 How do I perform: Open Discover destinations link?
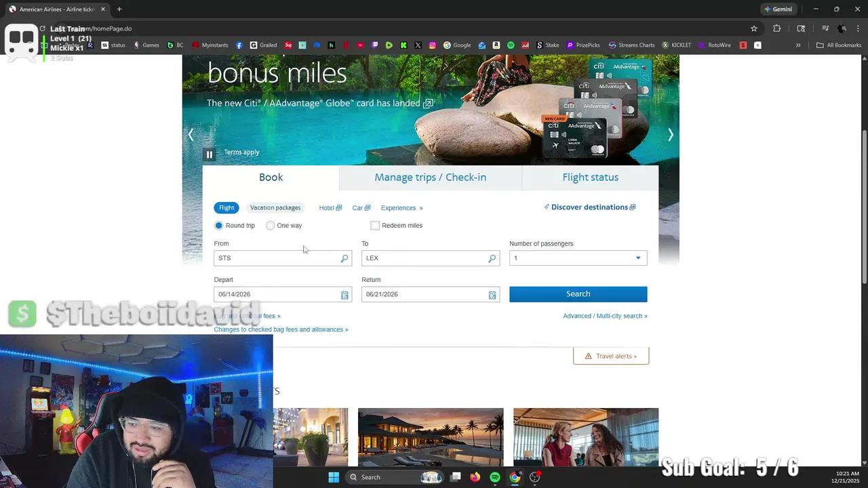(590, 207)
